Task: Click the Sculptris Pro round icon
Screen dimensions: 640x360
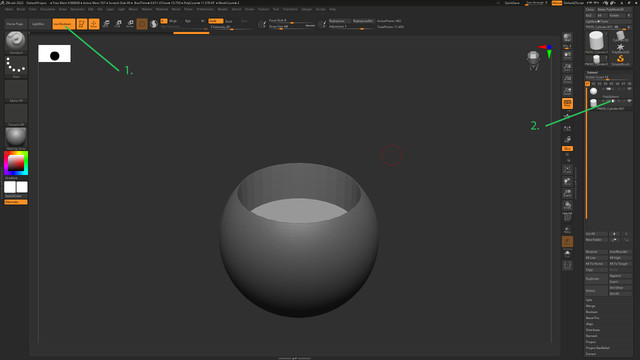Action: pyautogui.click(x=154, y=24)
